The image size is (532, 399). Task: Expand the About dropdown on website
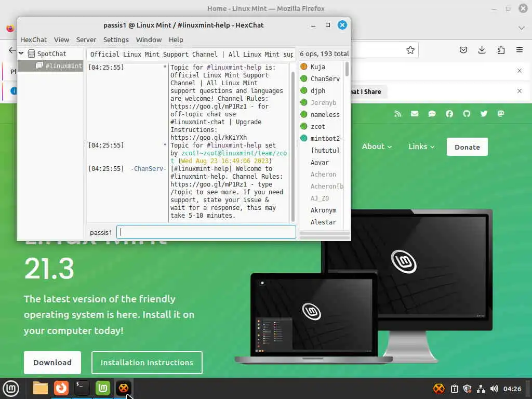pyautogui.click(x=377, y=147)
